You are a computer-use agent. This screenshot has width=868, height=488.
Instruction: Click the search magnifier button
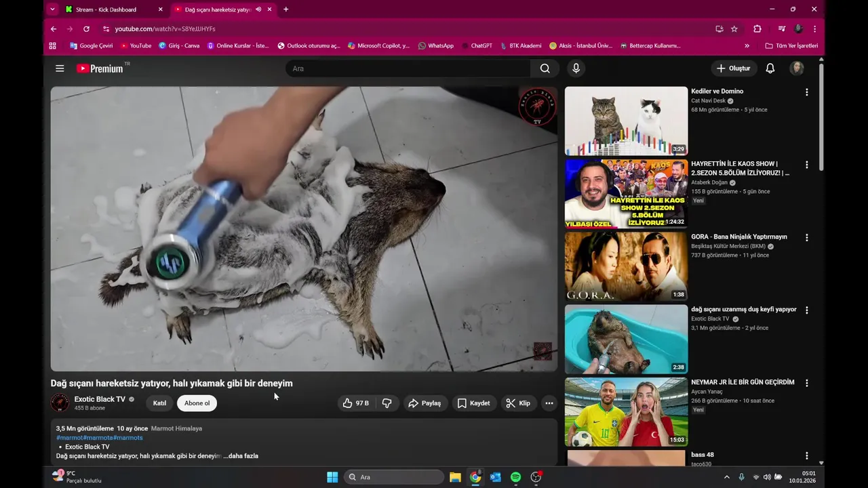point(545,68)
